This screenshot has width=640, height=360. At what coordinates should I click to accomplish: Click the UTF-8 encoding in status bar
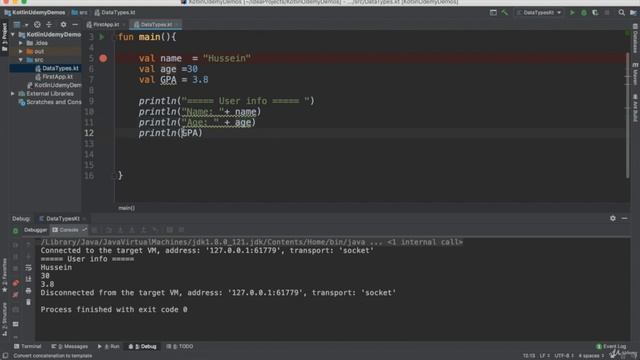point(564,356)
